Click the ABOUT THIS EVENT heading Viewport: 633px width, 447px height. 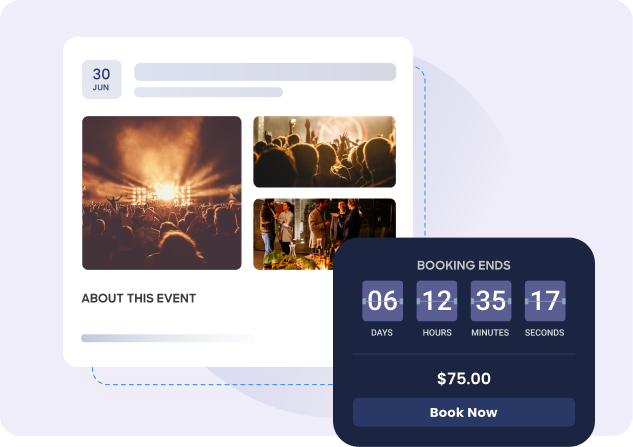pyautogui.click(x=139, y=298)
